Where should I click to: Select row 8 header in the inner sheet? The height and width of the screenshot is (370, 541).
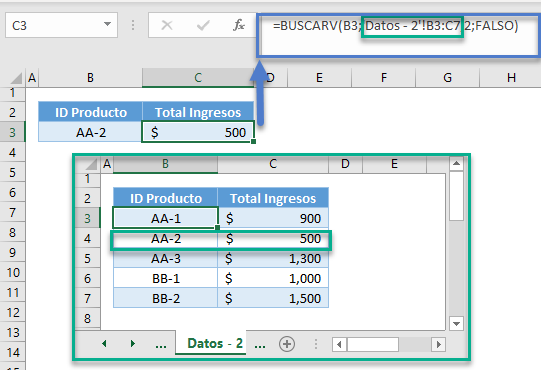pos(87,318)
